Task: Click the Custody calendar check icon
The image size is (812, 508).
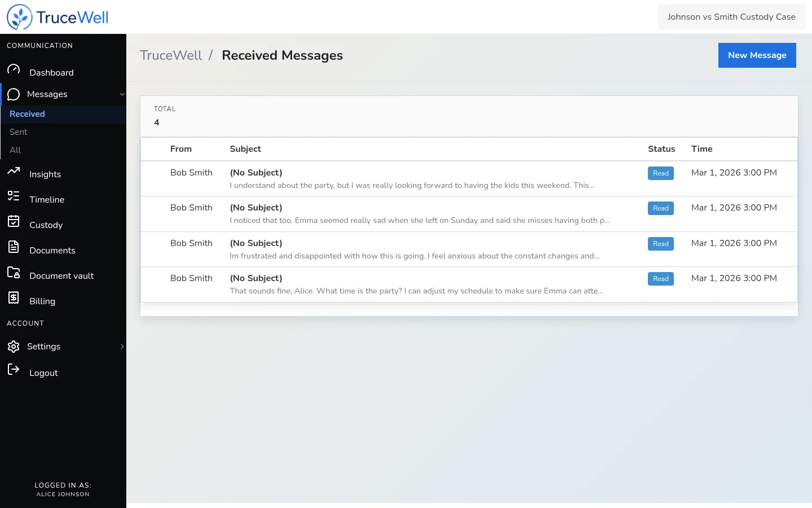Action: pyautogui.click(x=14, y=222)
